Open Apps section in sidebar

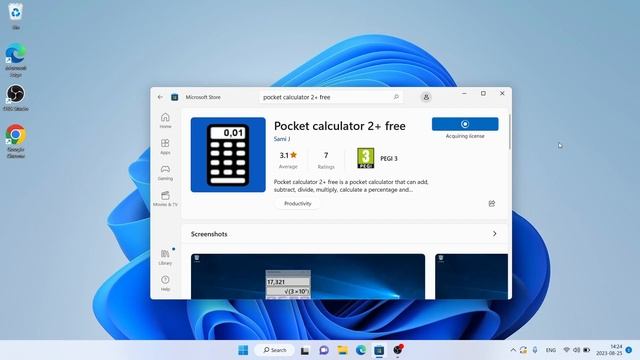[x=165, y=147]
